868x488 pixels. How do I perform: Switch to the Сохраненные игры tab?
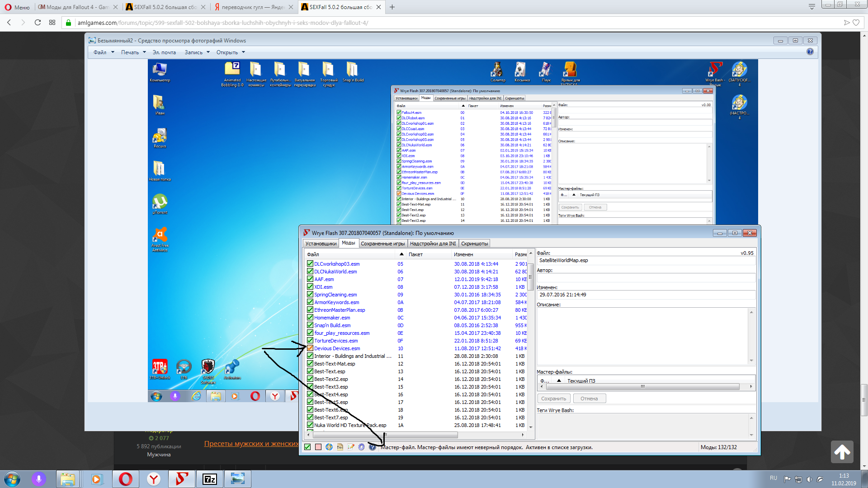[382, 244]
